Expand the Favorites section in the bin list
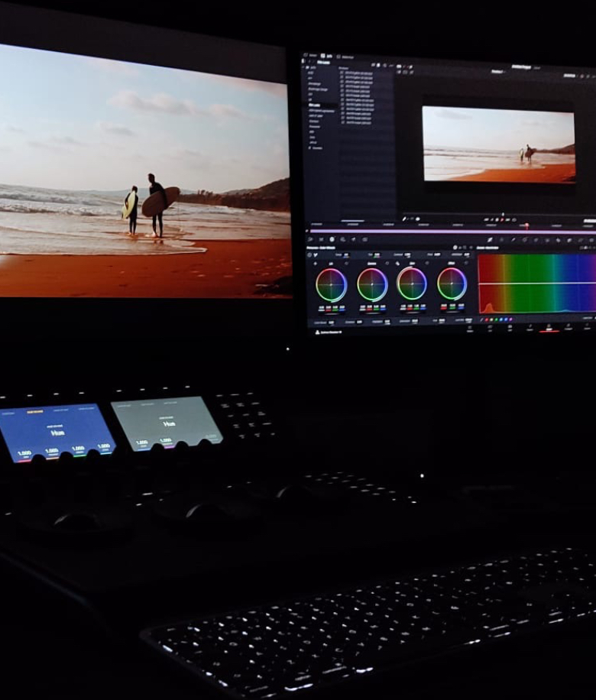Viewport: 596px width, 700px height. (311, 147)
